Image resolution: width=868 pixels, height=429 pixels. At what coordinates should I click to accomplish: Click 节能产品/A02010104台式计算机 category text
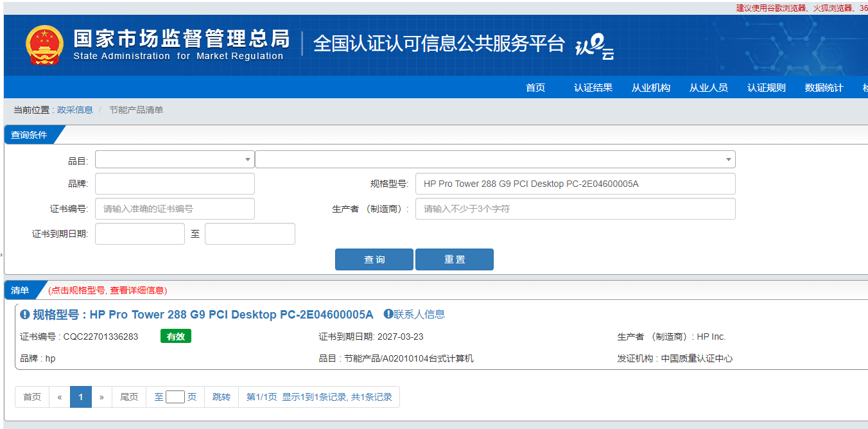coord(409,358)
